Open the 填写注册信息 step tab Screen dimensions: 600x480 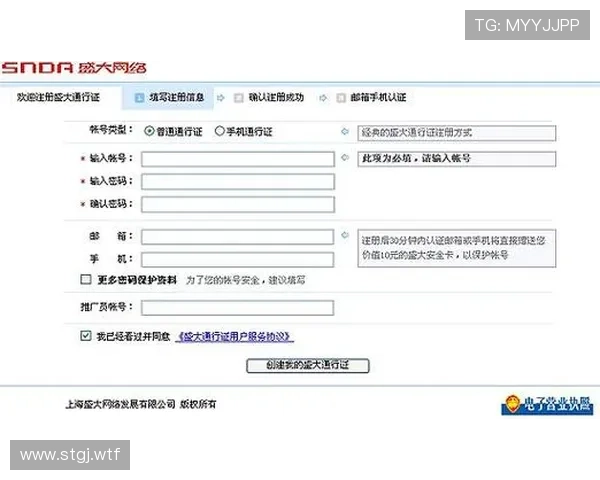168,98
